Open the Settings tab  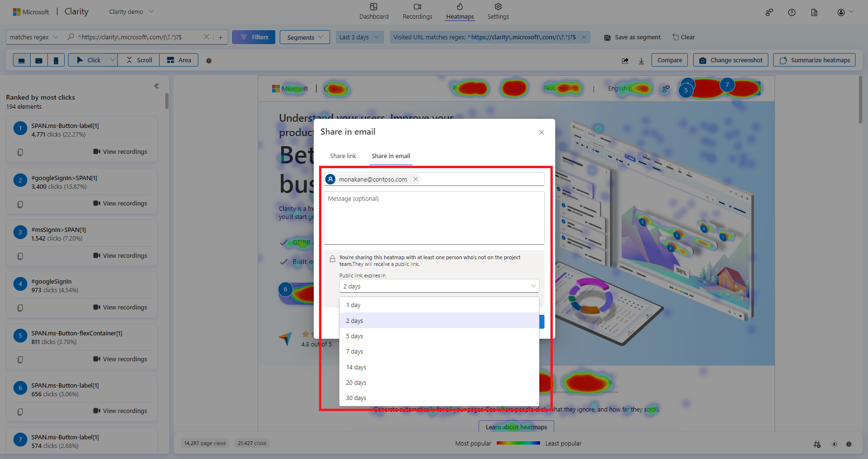498,11
